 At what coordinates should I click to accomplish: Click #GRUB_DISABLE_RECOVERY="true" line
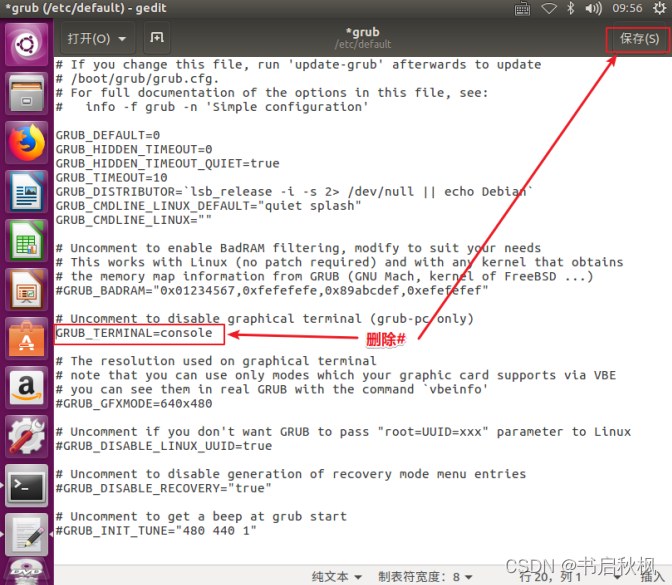(164, 489)
